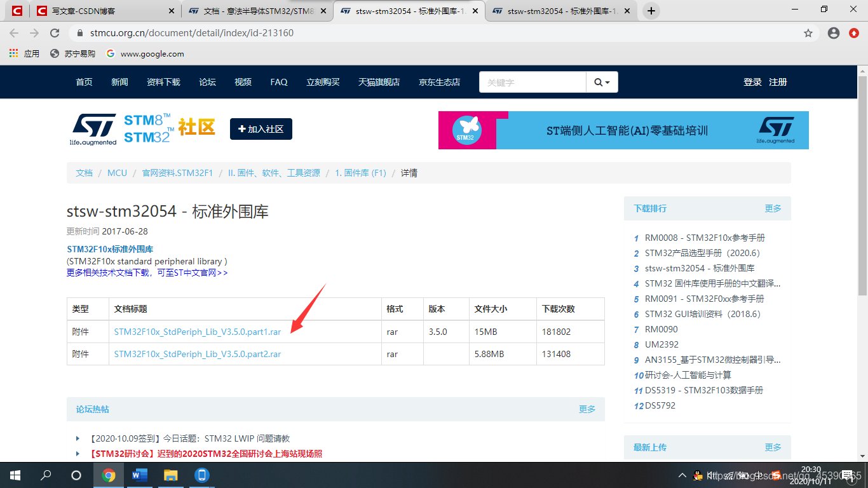868x488 pixels.
Task: Open the 苏宁易购 bookmark
Action: (73, 53)
